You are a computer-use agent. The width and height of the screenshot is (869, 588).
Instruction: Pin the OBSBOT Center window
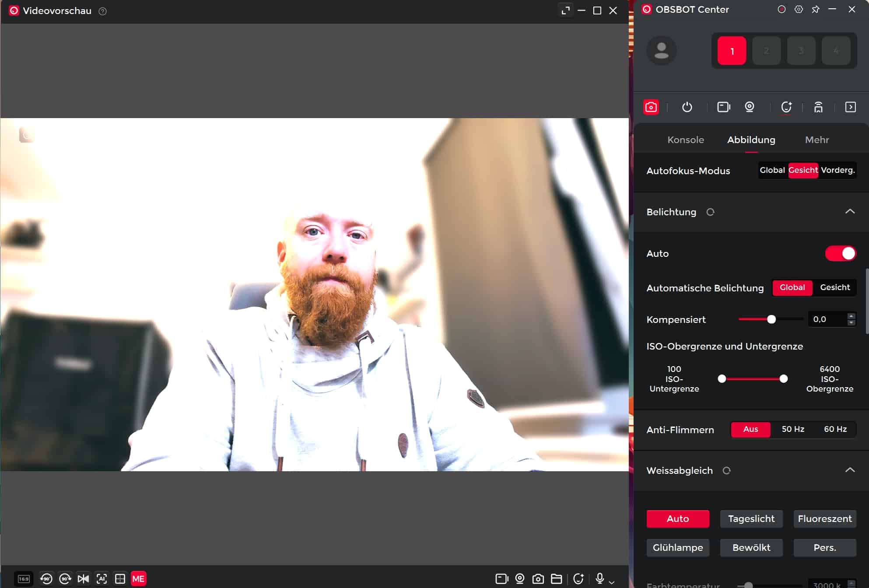click(815, 10)
